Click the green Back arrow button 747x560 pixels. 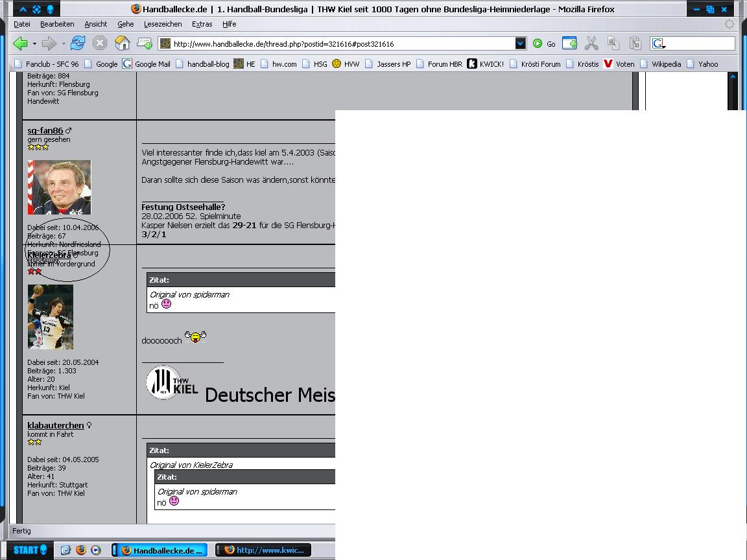[19, 43]
